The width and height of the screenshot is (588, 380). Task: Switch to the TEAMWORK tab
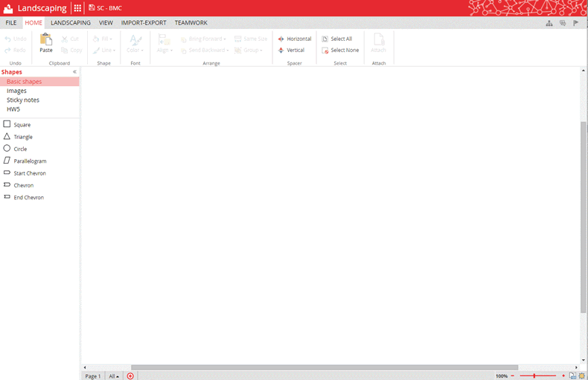191,23
